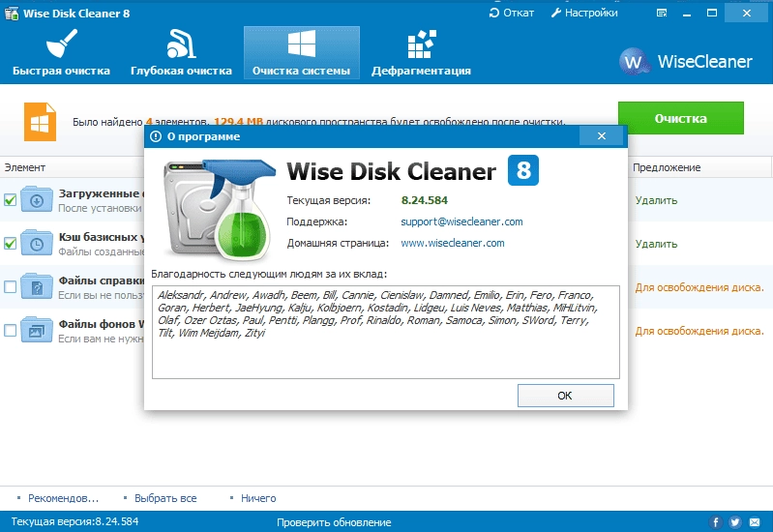773x532 pixels.
Task: Click the blue number 8 badge
Action: (523, 170)
